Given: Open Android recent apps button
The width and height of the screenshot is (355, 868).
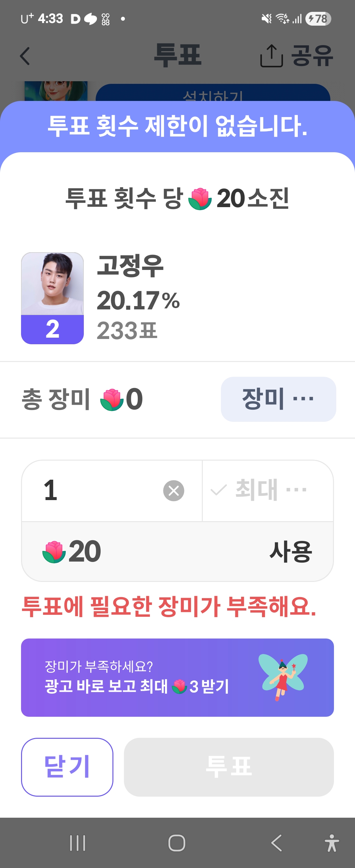Looking at the screenshot, I should click(x=78, y=843).
